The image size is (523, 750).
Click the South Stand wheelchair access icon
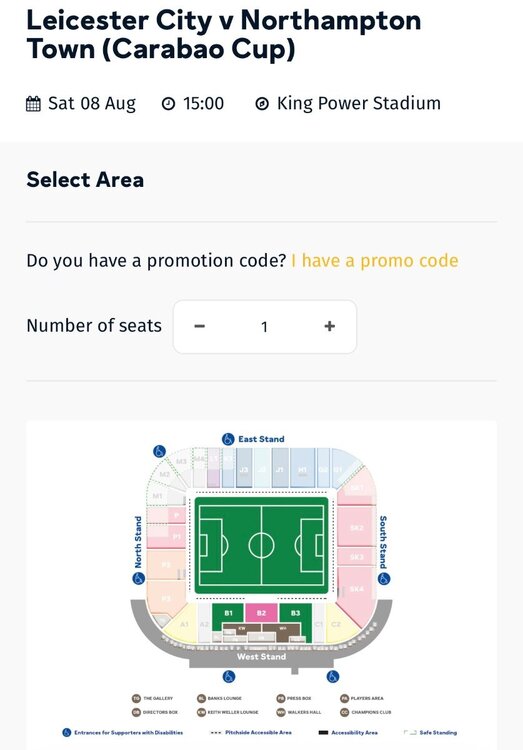tap(384, 578)
